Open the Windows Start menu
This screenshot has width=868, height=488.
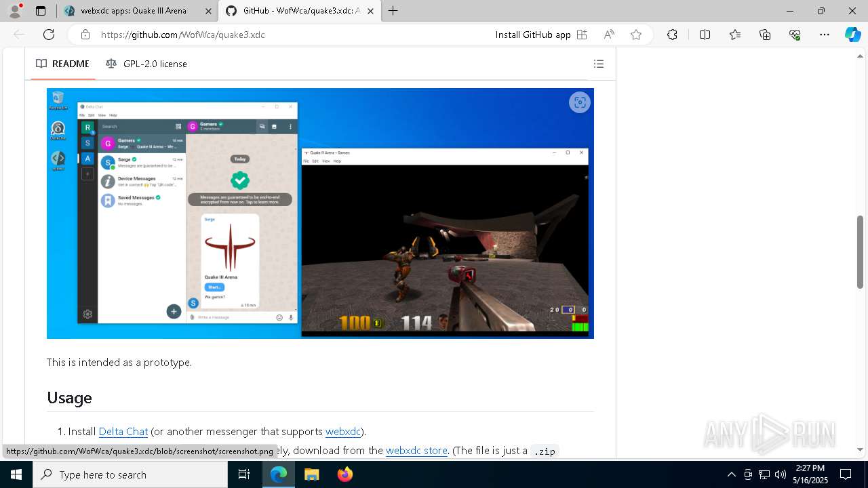pos(16,474)
